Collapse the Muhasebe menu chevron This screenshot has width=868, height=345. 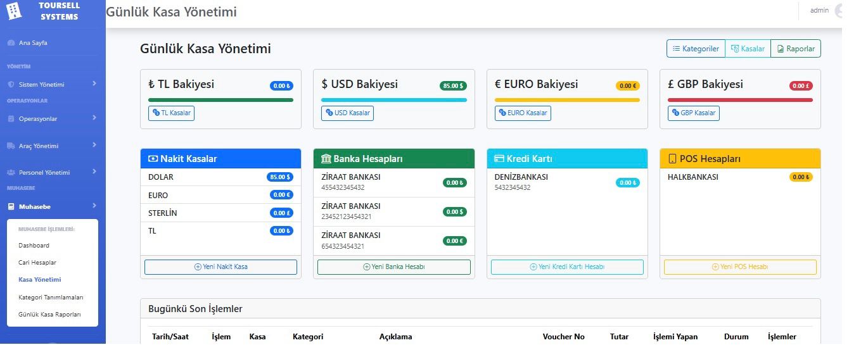click(x=94, y=206)
